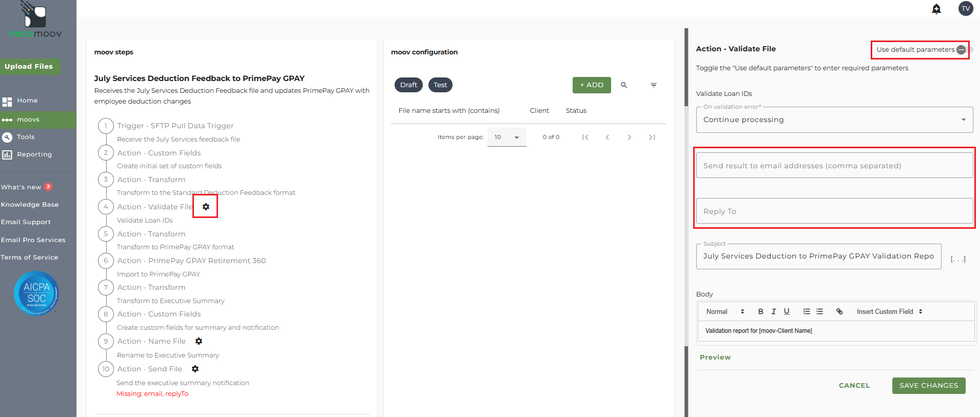The width and height of the screenshot is (980, 417).
Task: Select Action - Validate File step
Action: click(x=155, y=207)
